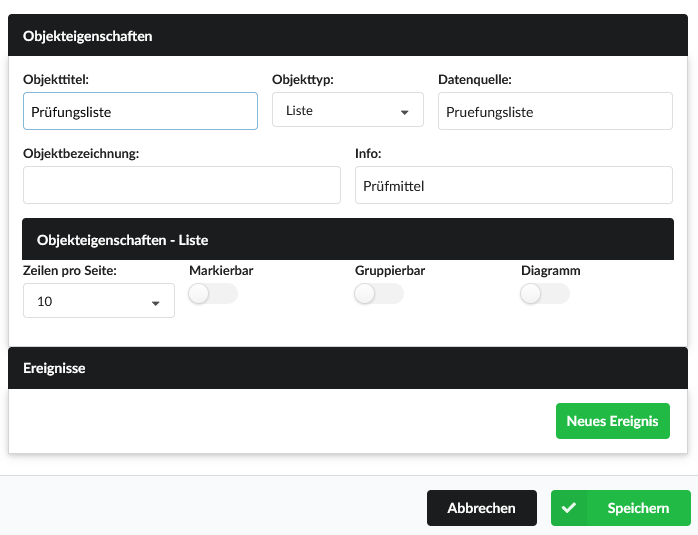The height and width of the screenshot is (535, 698).
Task: Click the Objekttitel label
Action: 56,80
